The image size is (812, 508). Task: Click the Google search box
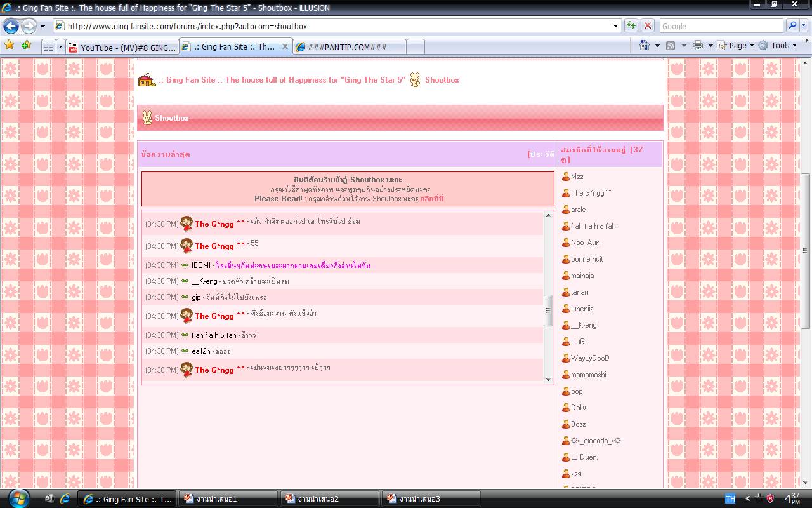(x=721, y=26)
